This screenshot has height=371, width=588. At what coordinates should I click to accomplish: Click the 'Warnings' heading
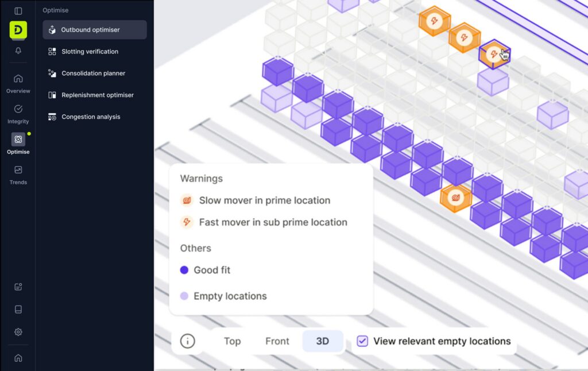pos(202,179)
